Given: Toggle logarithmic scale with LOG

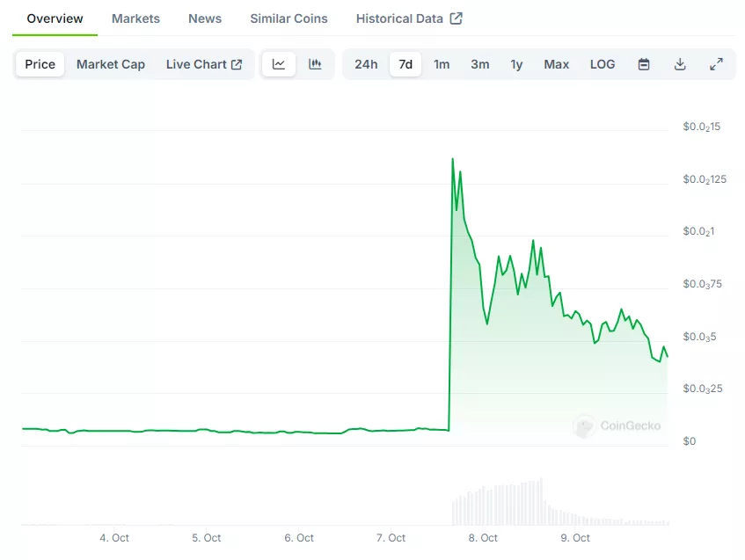Looking at the screenshot, I should click(x=602, y=63).
